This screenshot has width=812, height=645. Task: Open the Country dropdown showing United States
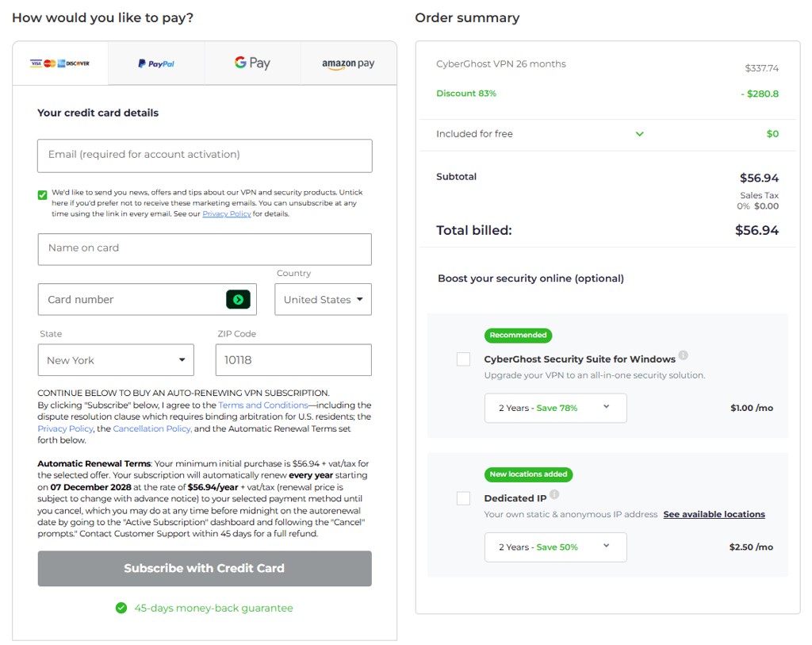pyautogui.click(x=324, y=299)
